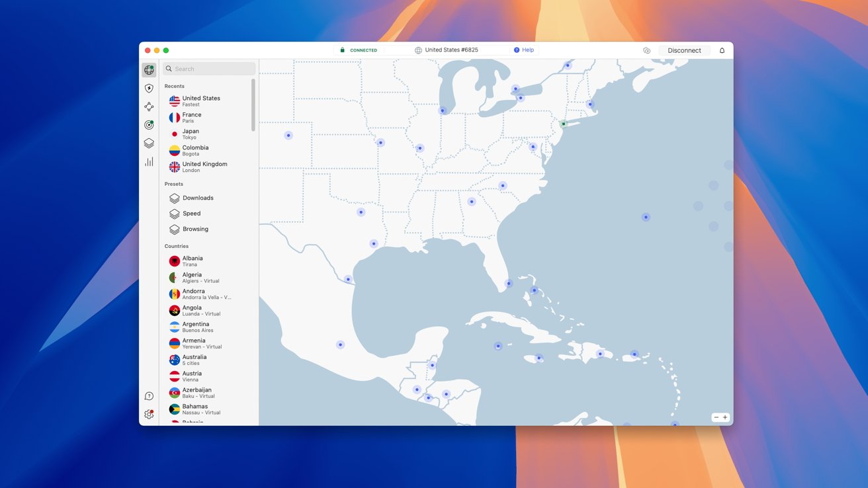Disconnect from the VPN
Screen dimensions: 868x488
[684, 50]
